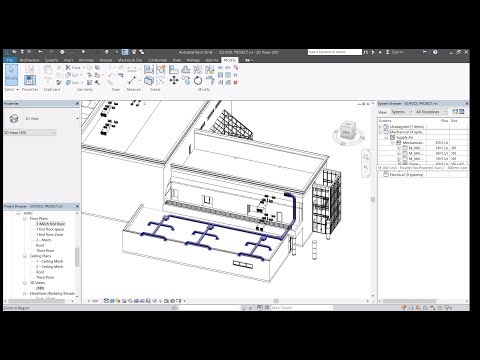Switch to the Systems ribbon tab

tap(51, 60)
